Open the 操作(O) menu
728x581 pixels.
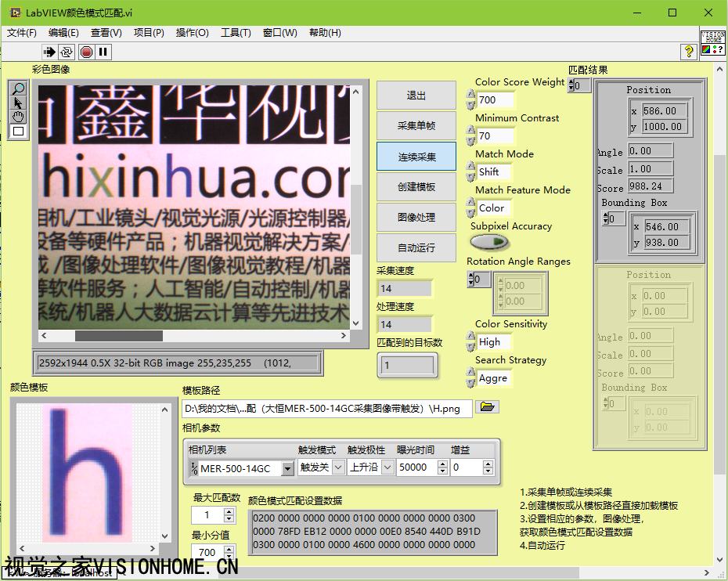pyautogui.click(x=192, y=33)
